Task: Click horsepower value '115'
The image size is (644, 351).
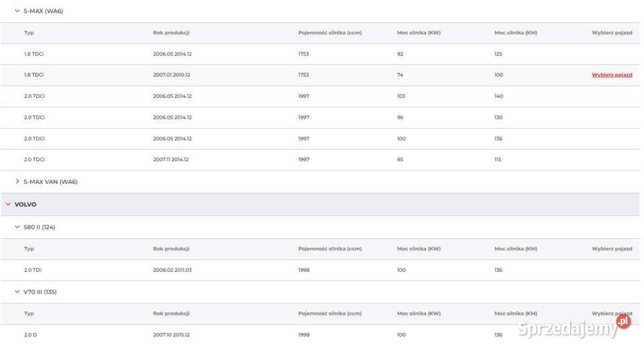Action: point(498,160)
